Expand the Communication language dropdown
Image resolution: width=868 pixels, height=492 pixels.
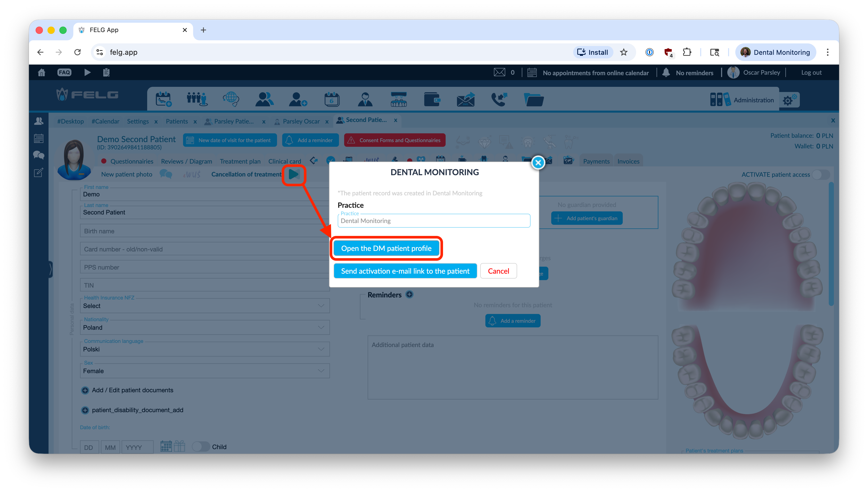coord(204,349)
